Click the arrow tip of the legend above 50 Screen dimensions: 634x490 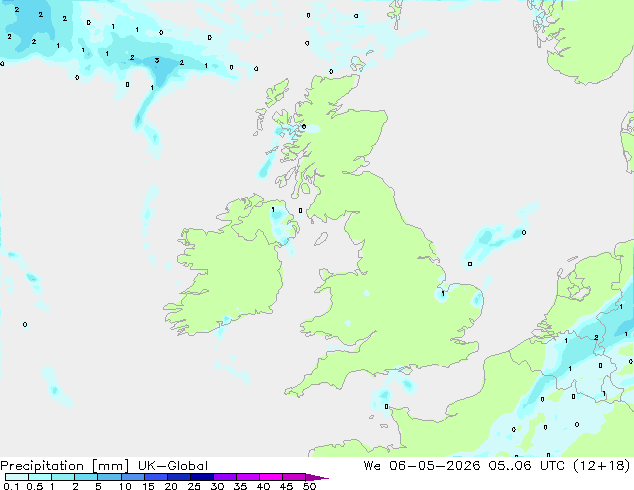[x=317, y=477]
